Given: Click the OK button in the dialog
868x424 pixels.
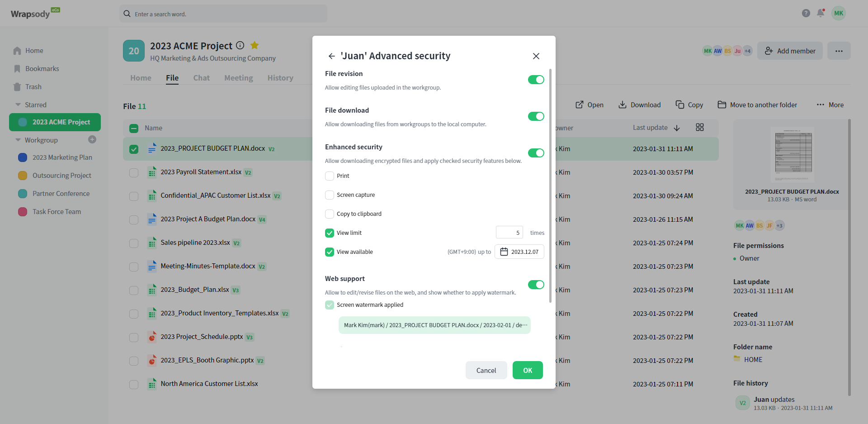Looking at the screenshot, I should pyautogui.click(x=527, y=370).
